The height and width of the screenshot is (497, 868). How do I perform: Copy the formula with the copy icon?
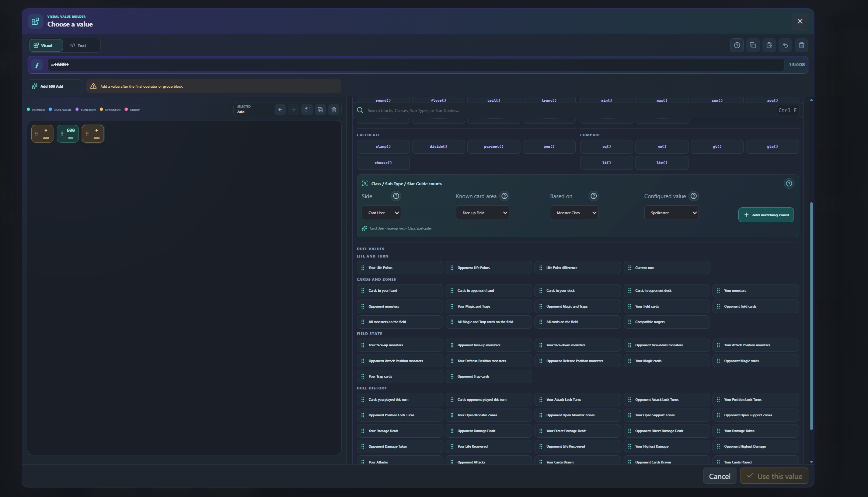[x=753, y=45]
